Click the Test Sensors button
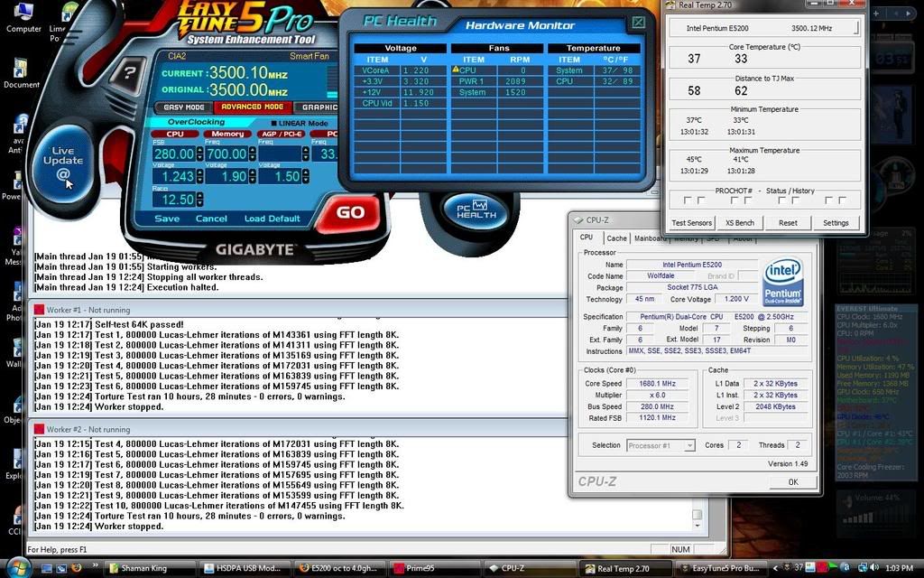Viewport: 924px width, 578px height. pyautogui.click(x=692, y=222)
